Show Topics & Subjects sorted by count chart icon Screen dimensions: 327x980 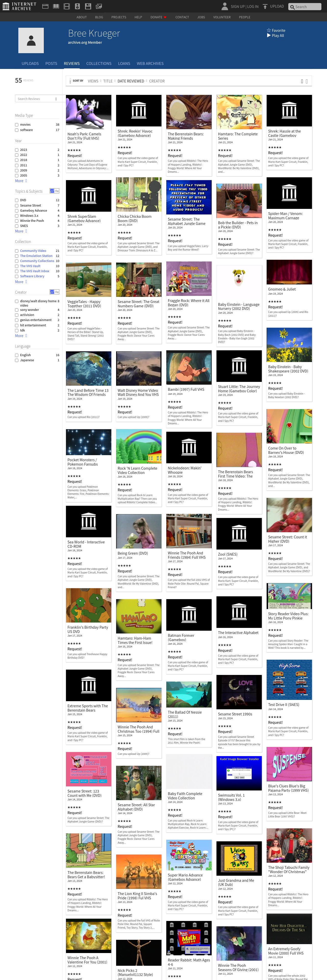coord(52,191)
